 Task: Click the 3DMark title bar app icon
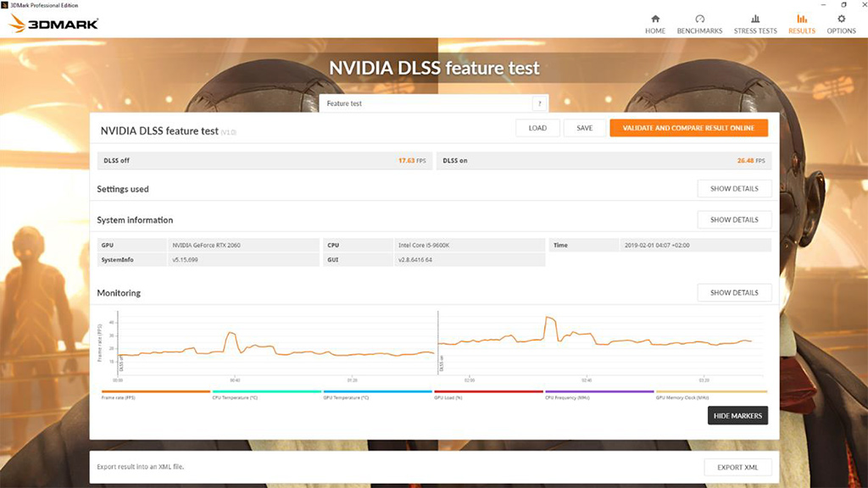tap(4, 5)
